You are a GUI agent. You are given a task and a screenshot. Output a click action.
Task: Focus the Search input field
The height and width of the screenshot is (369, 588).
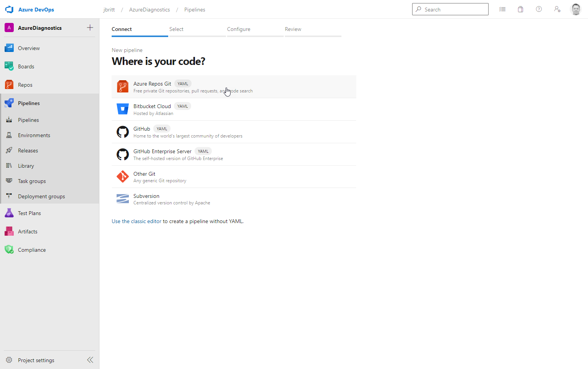click(450, 9)
